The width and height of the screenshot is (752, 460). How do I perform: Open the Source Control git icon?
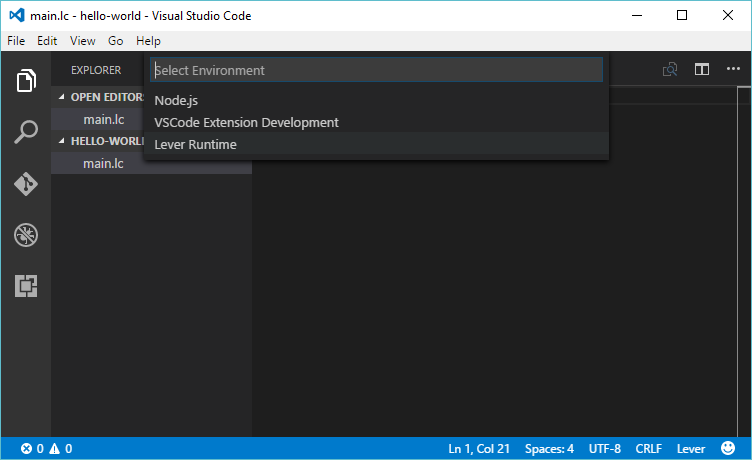[26, 184]
